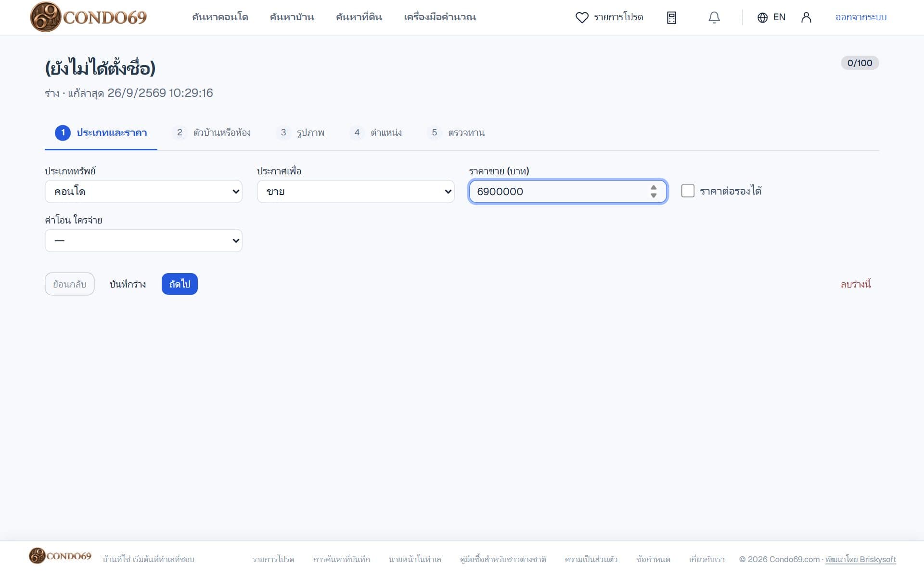
Task: Click the (ยังไม่ได้ตั้งชื่อ) listing title
Action: [100, 68]
